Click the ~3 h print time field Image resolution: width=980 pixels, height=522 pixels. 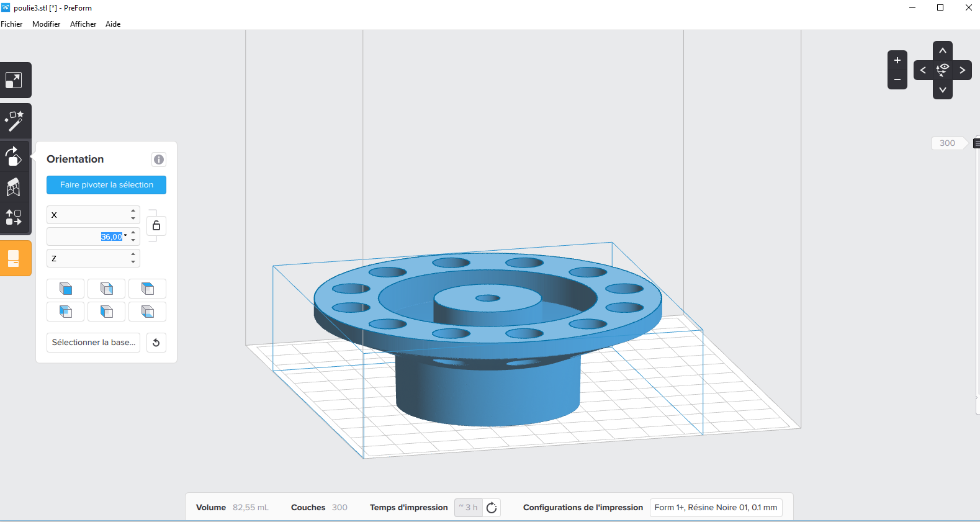pyautogui.click(x=469, y=508)
